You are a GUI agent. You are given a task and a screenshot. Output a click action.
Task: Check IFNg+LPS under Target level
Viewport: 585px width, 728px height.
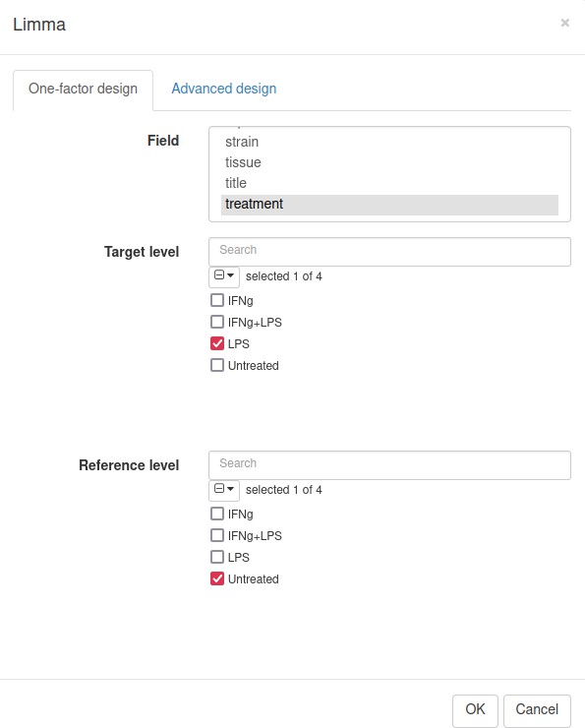pyautogui.click(x=217, y=322)
